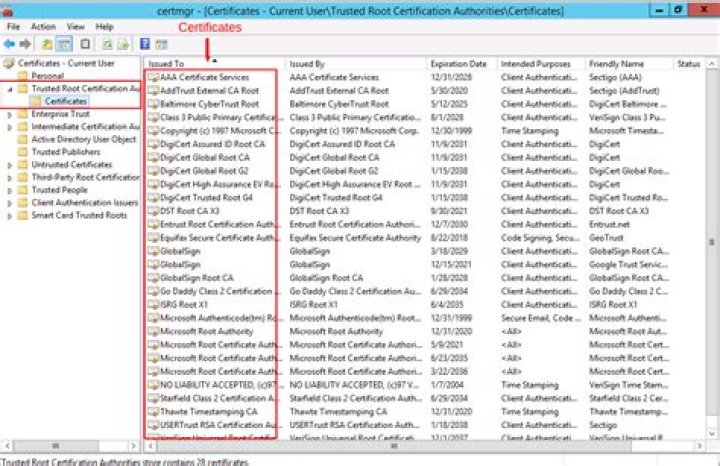This screenshot has width=720, height=466.
Task: Toggle the Show/Hide Console Tree icon
Action: [x=64, y=44]
